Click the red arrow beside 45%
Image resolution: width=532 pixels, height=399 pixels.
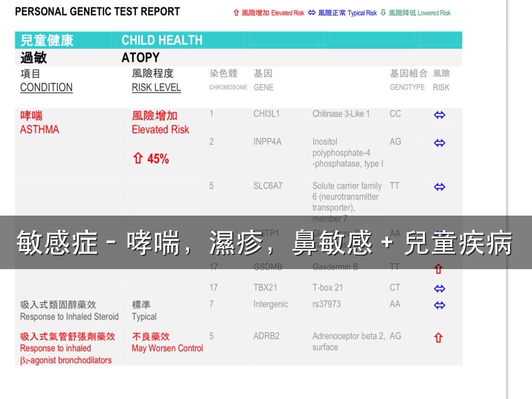click(138, 159)
